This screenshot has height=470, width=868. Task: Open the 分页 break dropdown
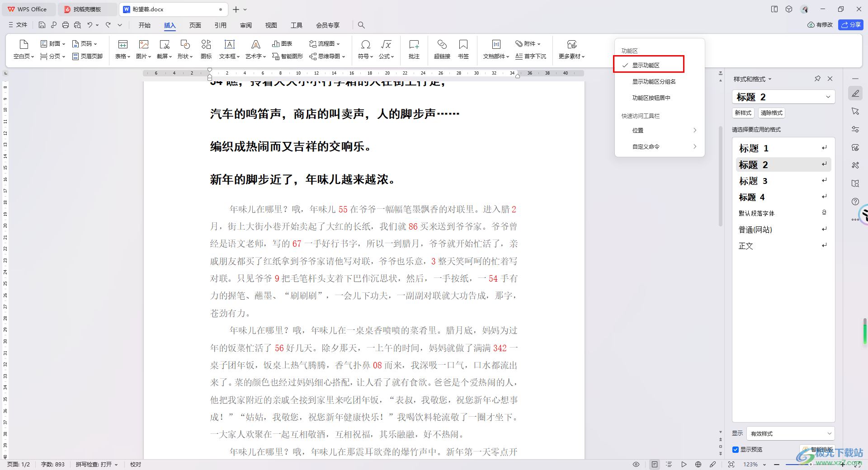click(x=53, y=56)
